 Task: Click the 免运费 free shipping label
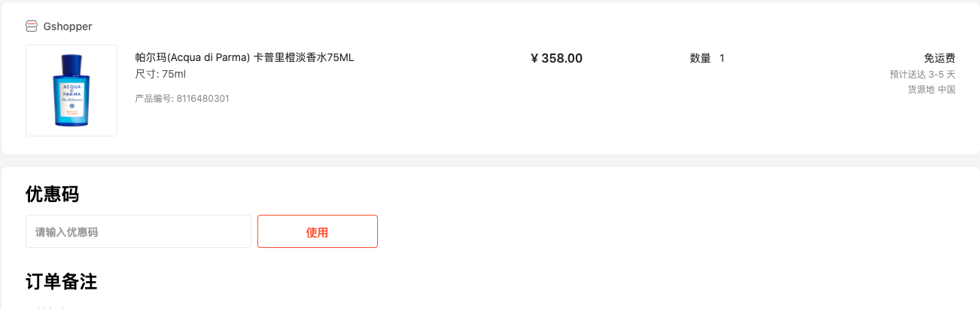pyautogui.click(x=939, y=58)
